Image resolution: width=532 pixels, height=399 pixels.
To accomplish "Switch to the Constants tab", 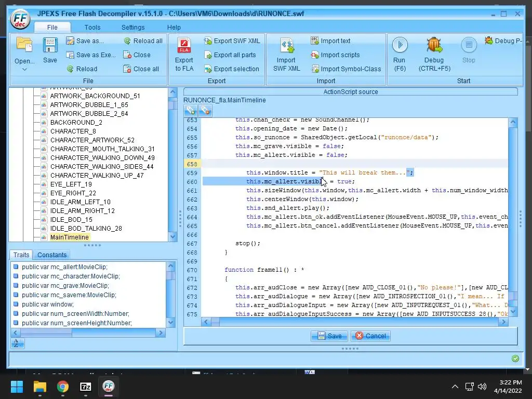I will tap(52, 255).
